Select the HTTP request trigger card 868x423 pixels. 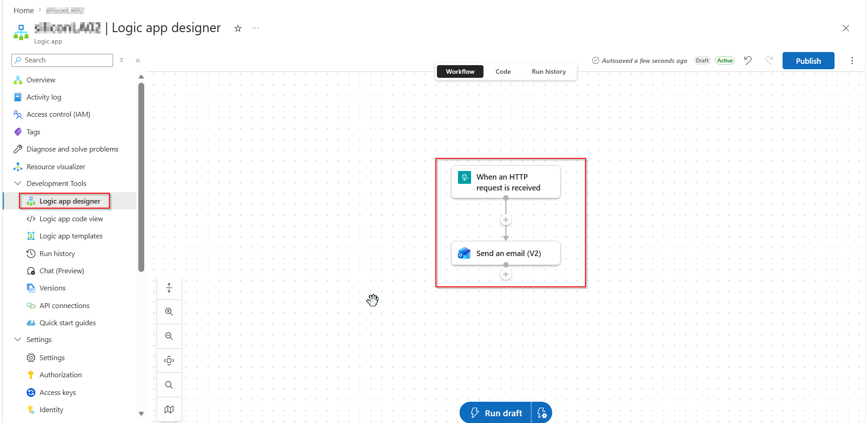coord(505,182)
